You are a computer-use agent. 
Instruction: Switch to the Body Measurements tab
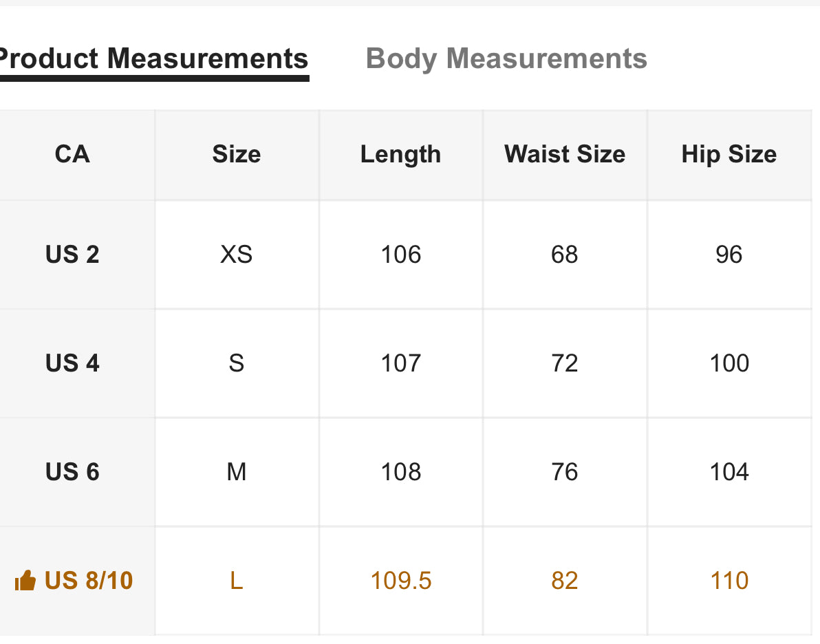[506, 59]
